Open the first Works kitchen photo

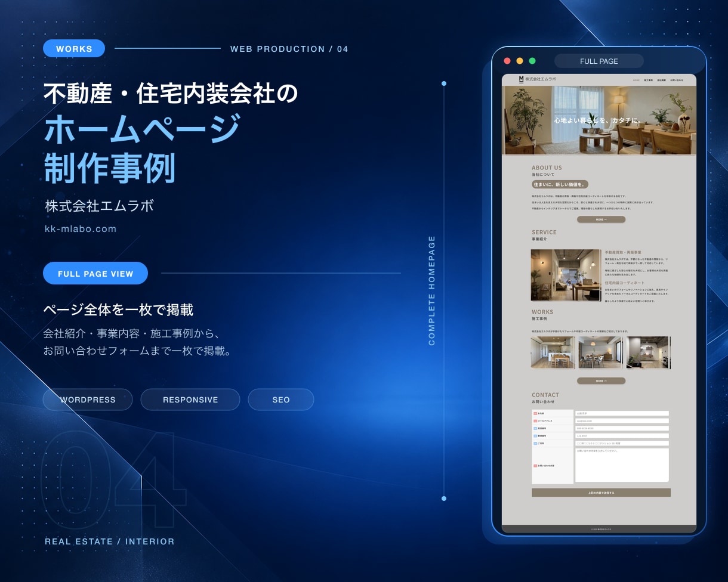tap(553, 352)
